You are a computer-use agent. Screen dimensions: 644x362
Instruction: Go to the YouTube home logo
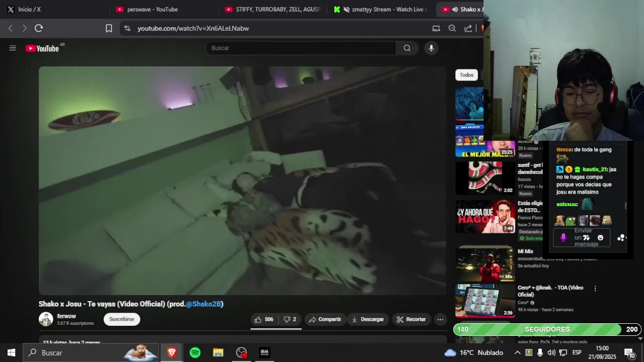42,48
